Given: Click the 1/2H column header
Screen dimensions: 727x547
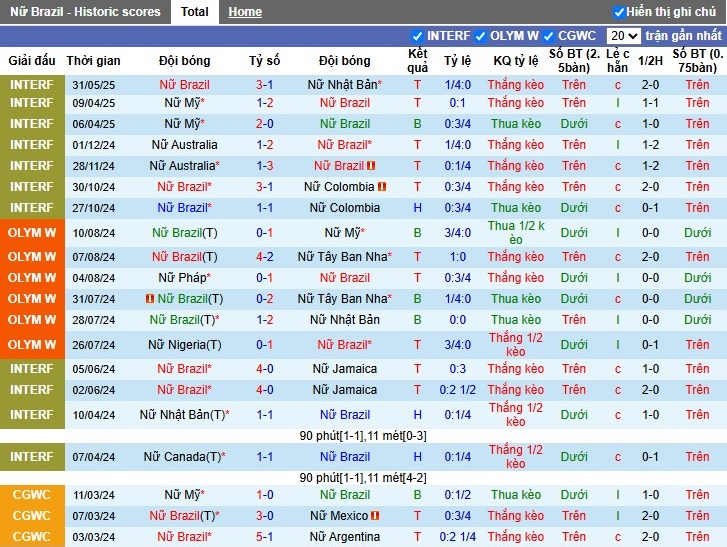Looking at the screenshot, I should click(x=650, y=61).
